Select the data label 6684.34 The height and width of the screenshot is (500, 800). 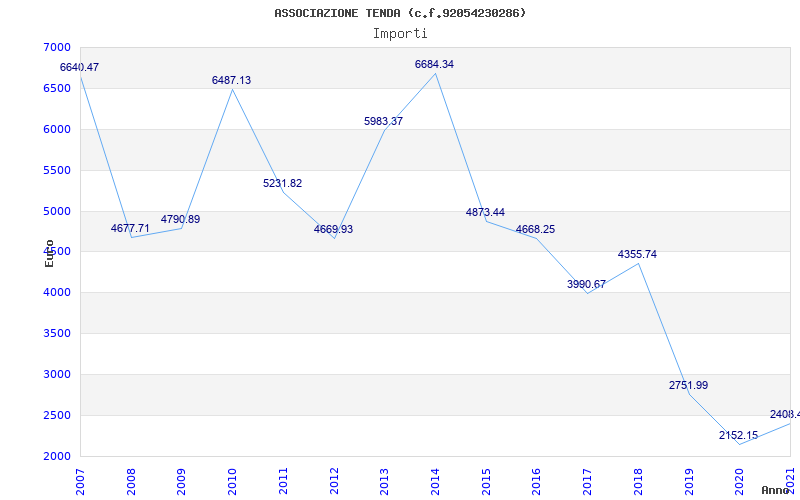tap(434, 64)
